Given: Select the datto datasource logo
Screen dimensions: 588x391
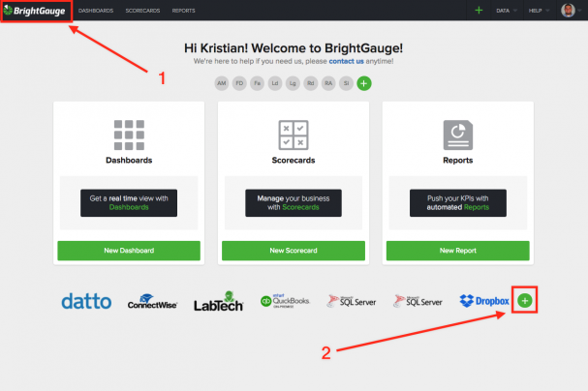Looking at the screenshot, I should click(87, 301).
